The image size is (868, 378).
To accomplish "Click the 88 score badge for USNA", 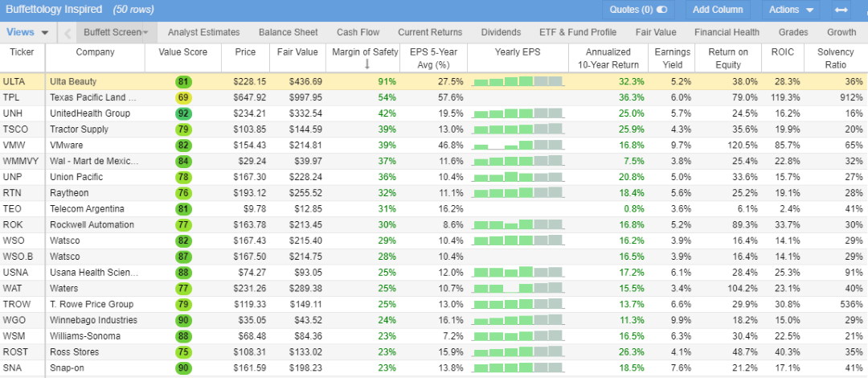I will tap(183, 273).
